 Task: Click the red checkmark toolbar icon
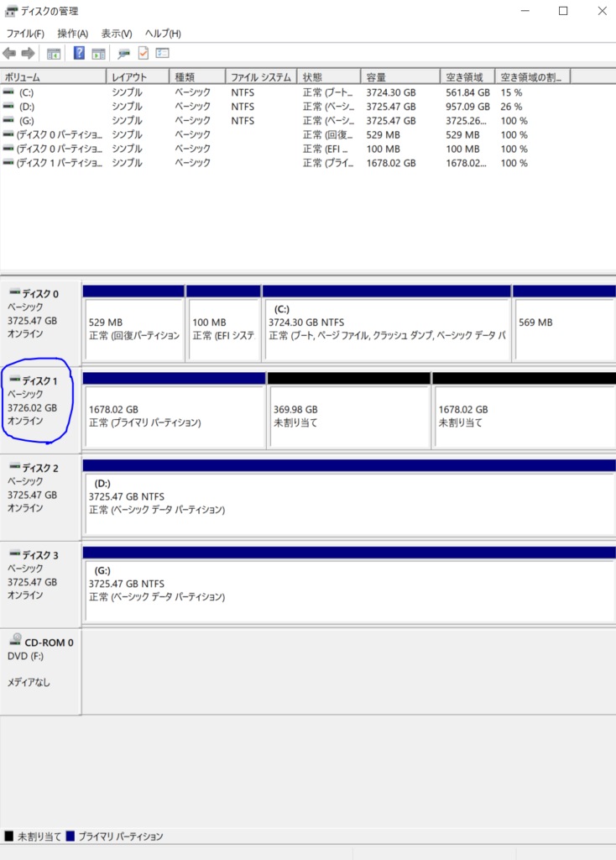(143, 53)
